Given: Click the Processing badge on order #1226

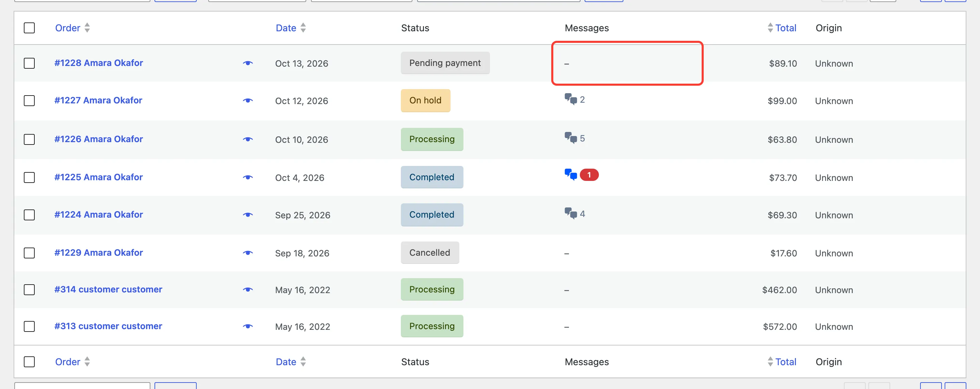Looking at the screenshot, I should (x=432, y=139).
